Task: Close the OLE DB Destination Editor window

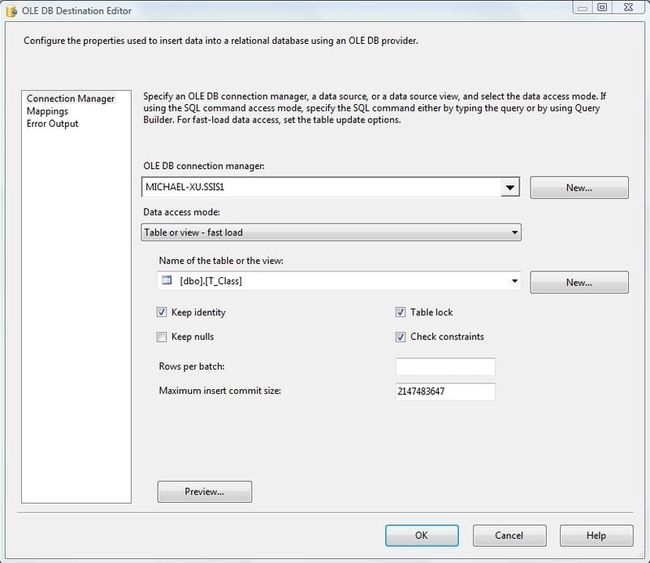Action: point(628,7)
